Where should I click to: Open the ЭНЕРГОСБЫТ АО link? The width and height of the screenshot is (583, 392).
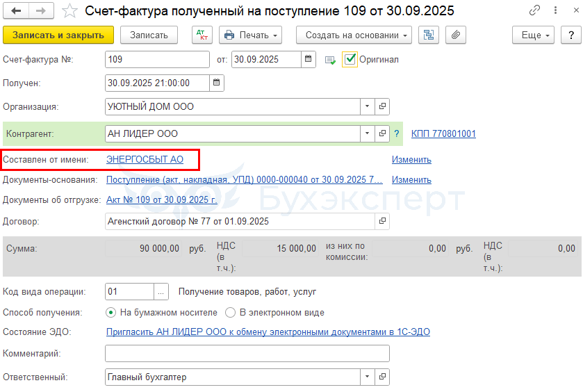(x=145, y=160)
